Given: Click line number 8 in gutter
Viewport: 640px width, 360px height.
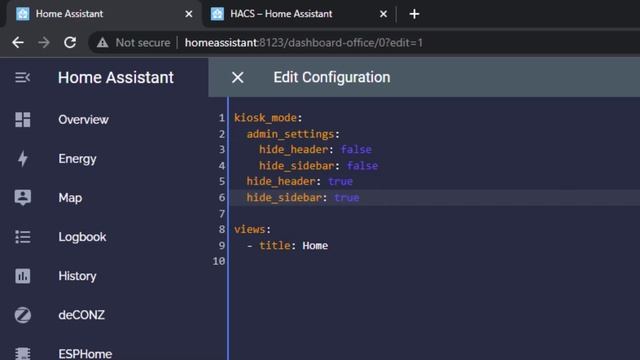Looking at the screenshot, I should pos(222,229).
